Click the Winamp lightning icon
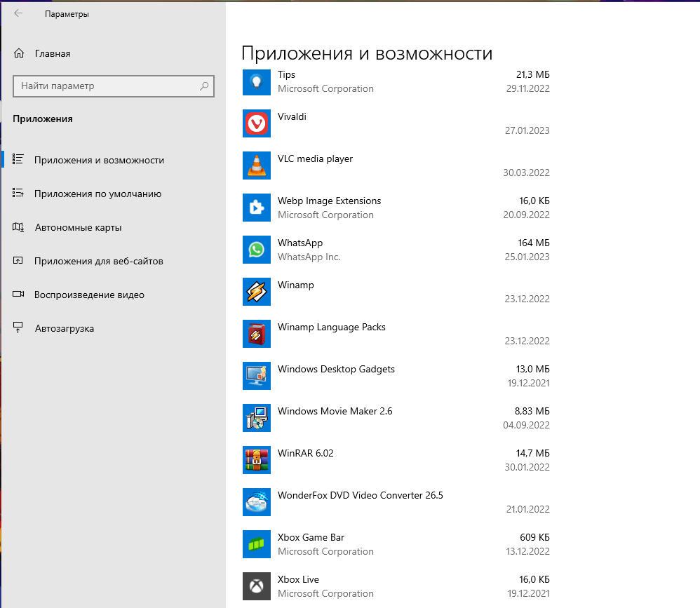The height and width of the screenshot is (608, 700). click(x=257, y=292)
